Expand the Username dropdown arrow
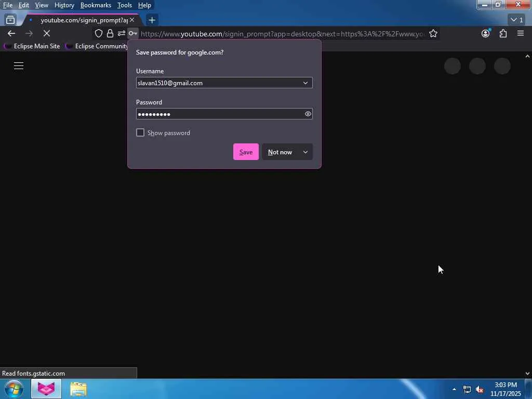Viewport: 532px width, 399px height. pyautogui.click(x=305, y=83)
